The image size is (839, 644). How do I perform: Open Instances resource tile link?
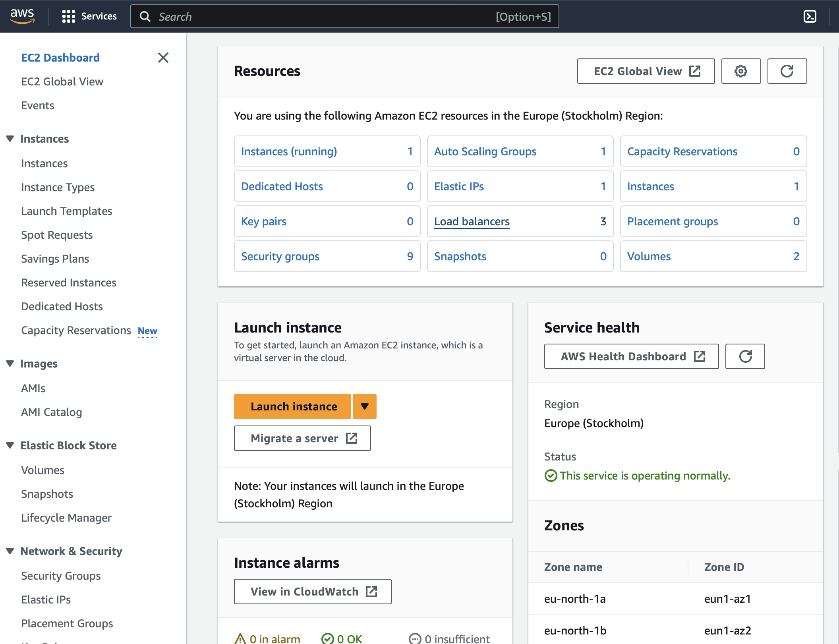tap(651, 186)
